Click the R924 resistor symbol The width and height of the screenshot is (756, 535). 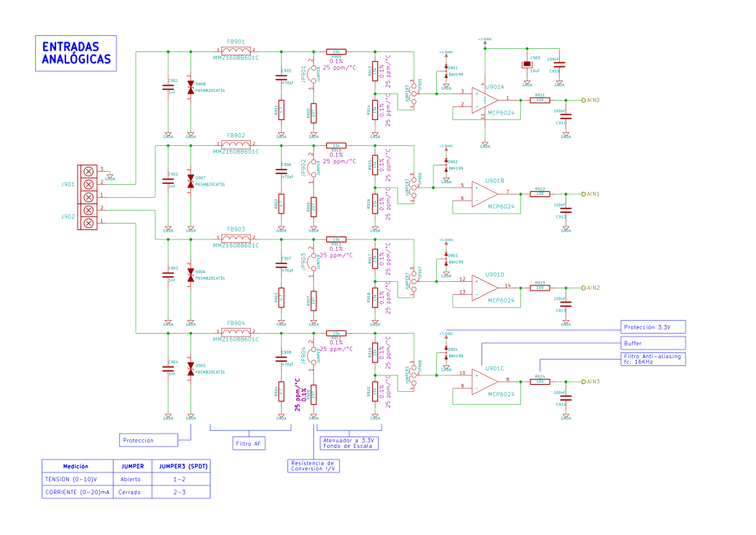click(540, 382)
